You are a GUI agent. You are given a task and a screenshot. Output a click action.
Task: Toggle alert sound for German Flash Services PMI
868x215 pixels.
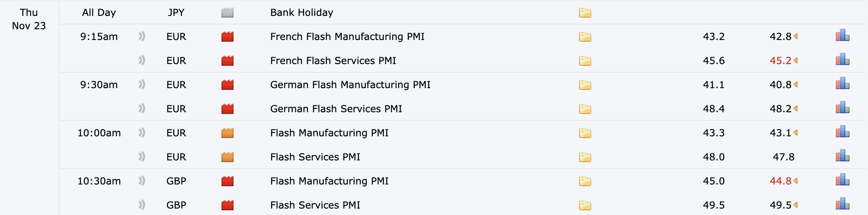(x=142, y=109)
